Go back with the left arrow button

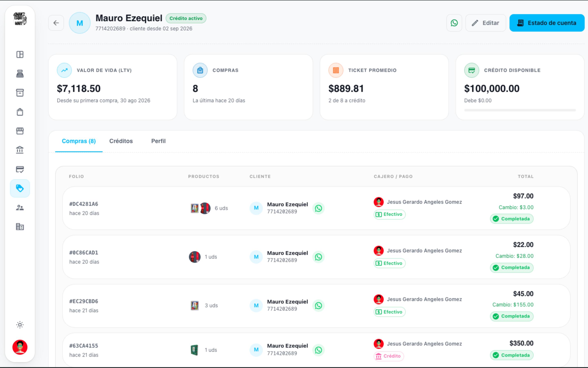pyautogui.click(x=56, y=23)
